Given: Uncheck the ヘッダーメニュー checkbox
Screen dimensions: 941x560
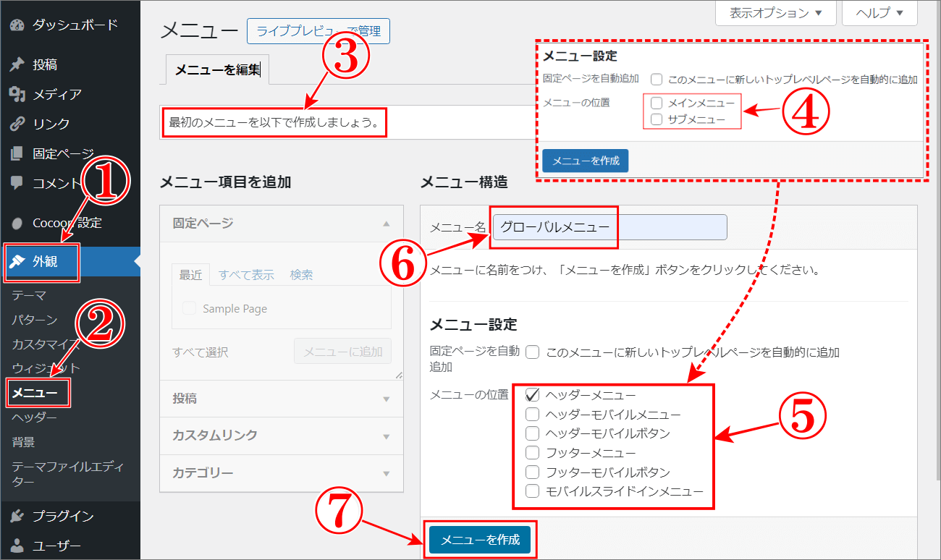Looking at the screenshot, I should [533, 395].
